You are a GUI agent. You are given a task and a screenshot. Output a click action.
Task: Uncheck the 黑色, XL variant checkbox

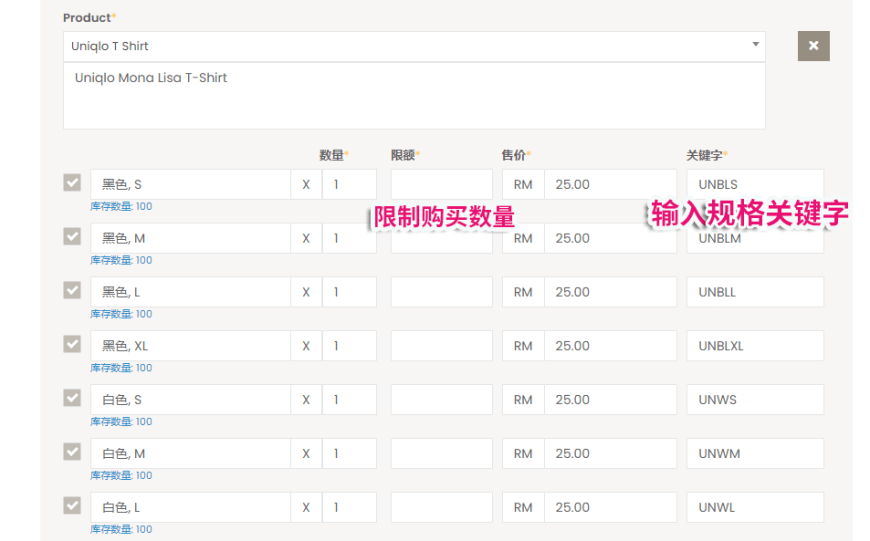pos(72,344)
